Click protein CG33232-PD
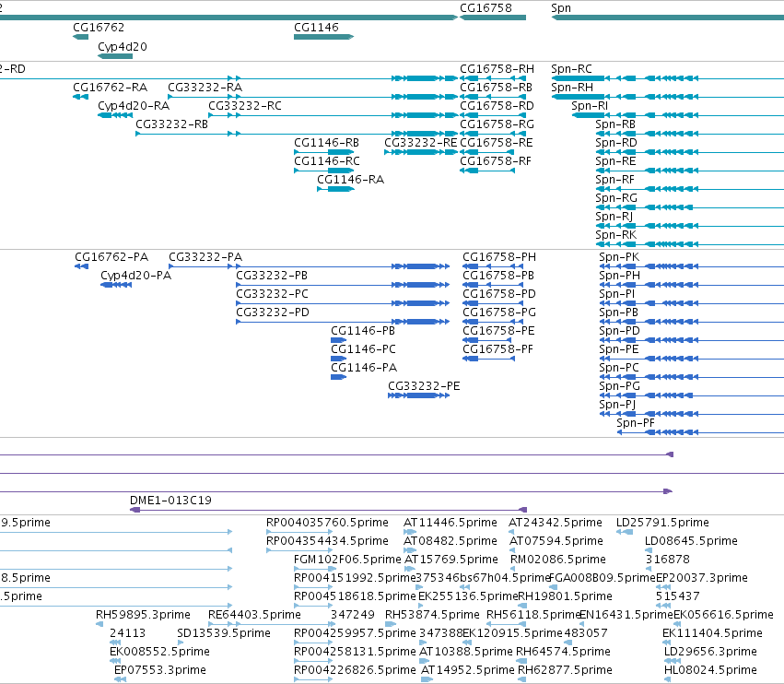The image size is (784, 684). click(273, 313)
